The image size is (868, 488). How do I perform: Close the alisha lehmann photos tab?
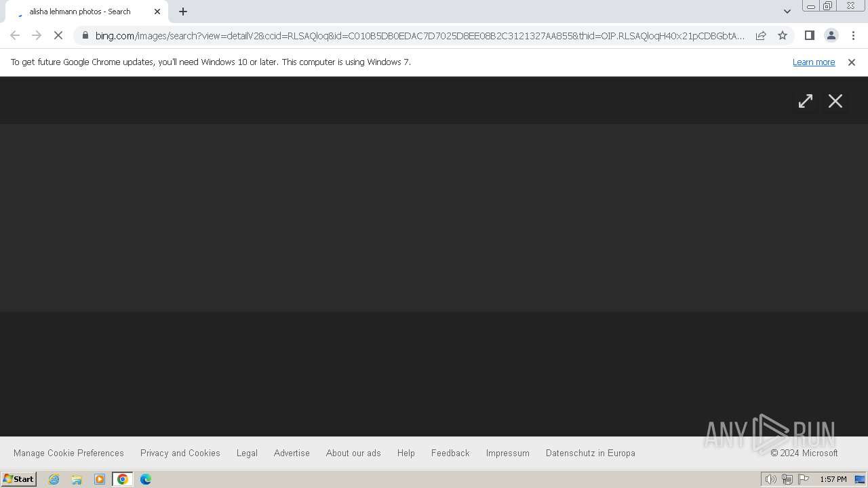coord(157,12)
